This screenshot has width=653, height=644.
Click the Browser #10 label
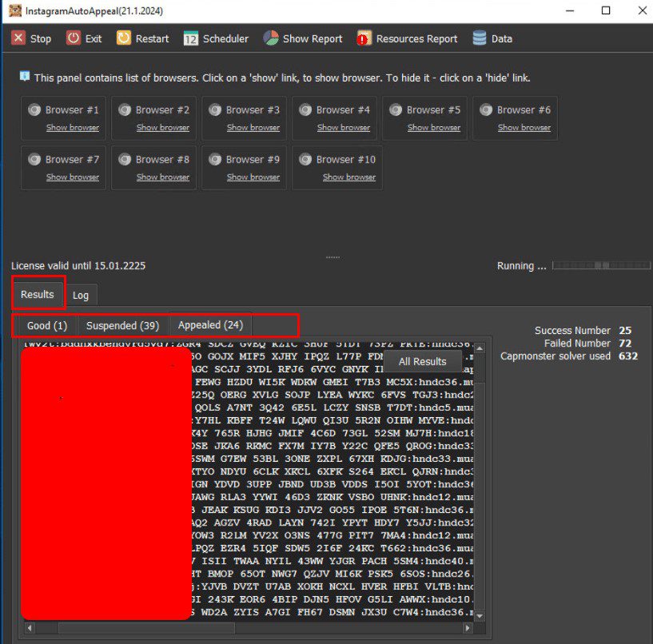coord(346,160)
